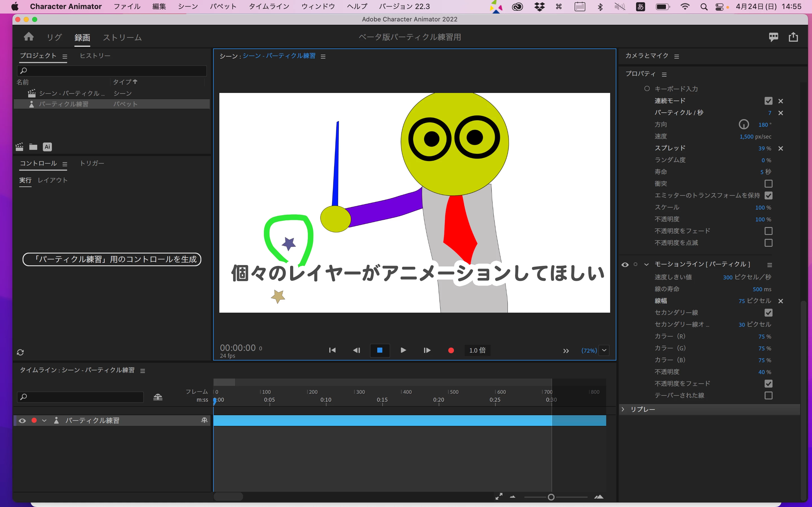Expand the リプレー section

tap(623, 410)
